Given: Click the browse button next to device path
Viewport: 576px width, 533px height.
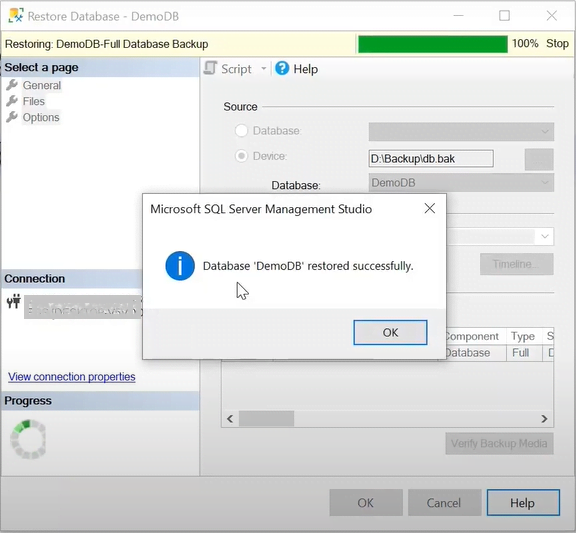Looking at the screenshot, I should click(x=539, y=159).
